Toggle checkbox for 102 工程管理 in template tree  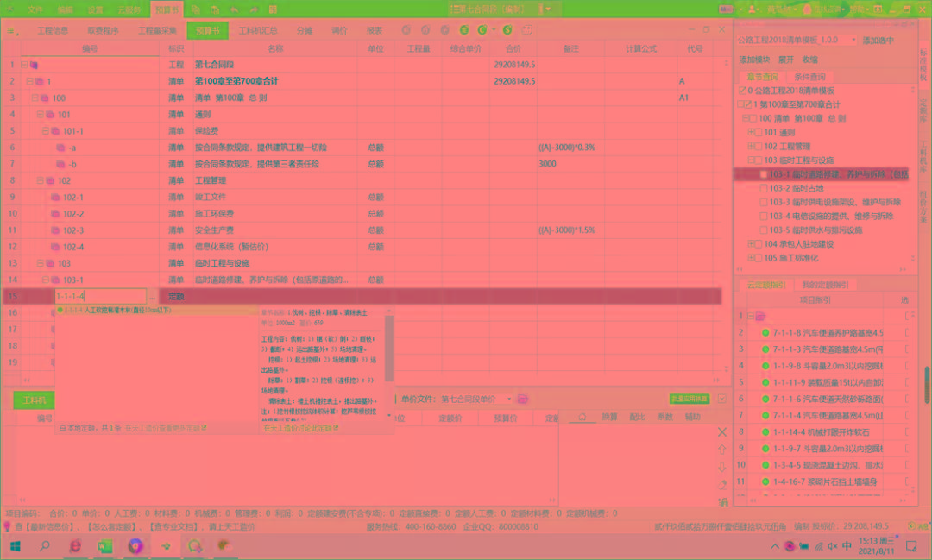(759, 146)
